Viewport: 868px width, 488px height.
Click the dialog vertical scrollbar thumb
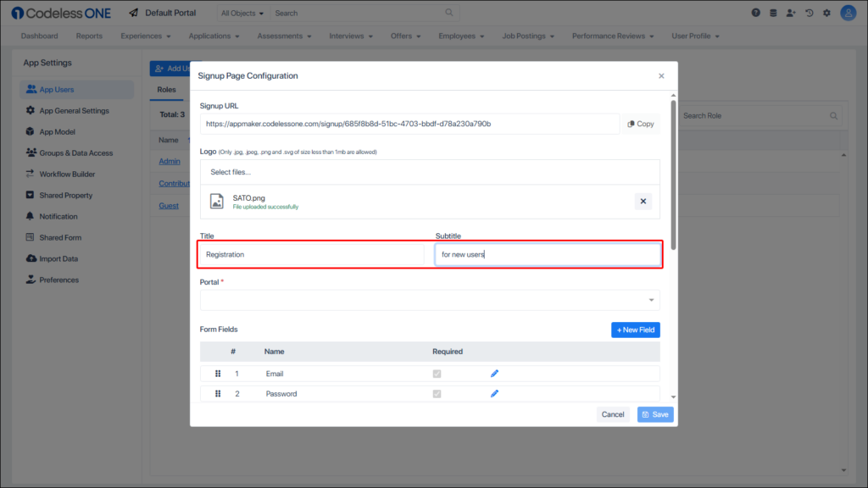[673, 175]
